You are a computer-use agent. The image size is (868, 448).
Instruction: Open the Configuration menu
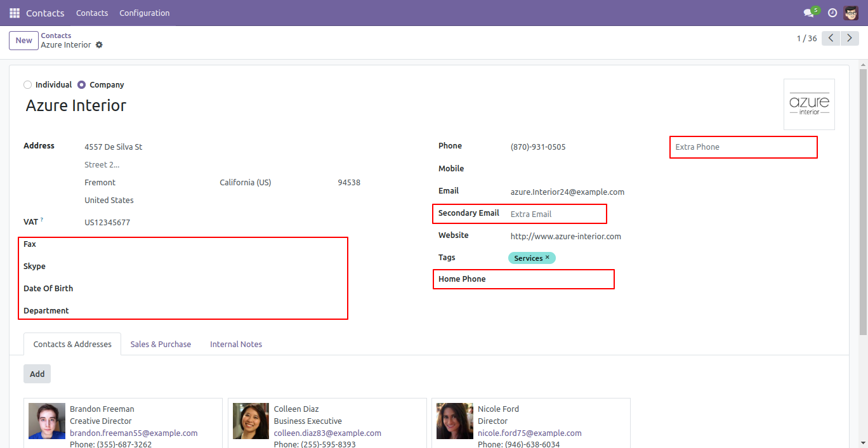pos(145,13)
